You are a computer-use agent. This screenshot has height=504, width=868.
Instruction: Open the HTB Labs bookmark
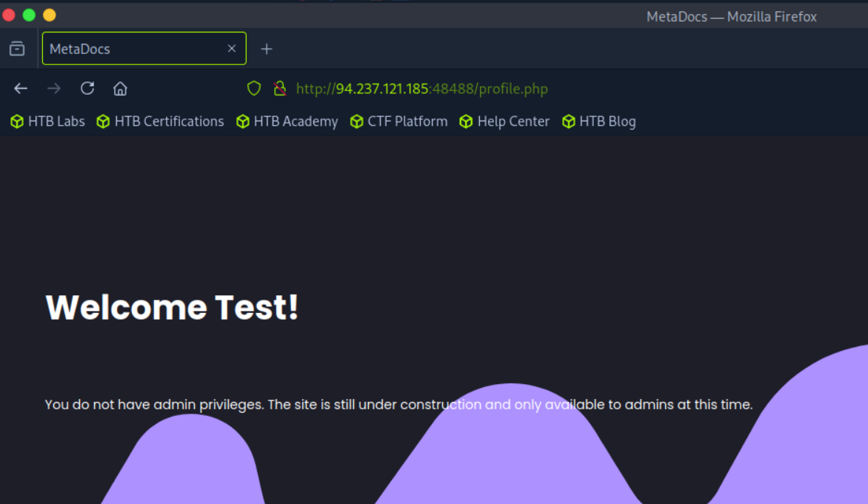point(48,121)
